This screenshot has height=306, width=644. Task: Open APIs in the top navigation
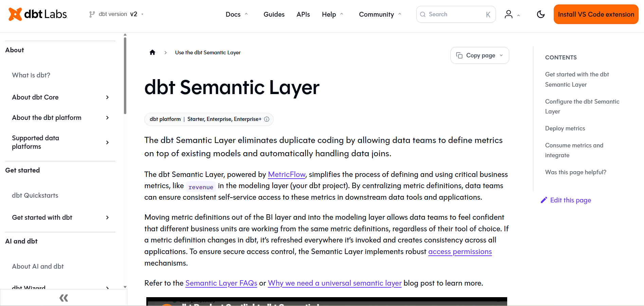coord(303,14)
